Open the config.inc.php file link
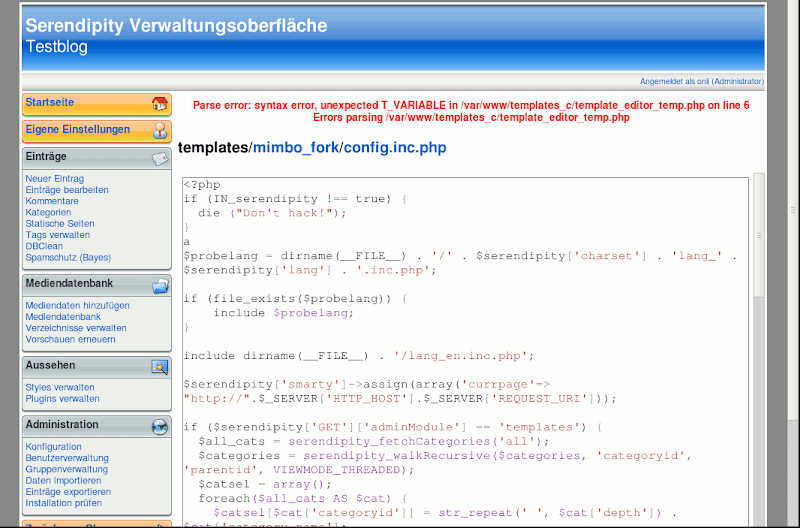800x528 pixels. pos(395,147)
